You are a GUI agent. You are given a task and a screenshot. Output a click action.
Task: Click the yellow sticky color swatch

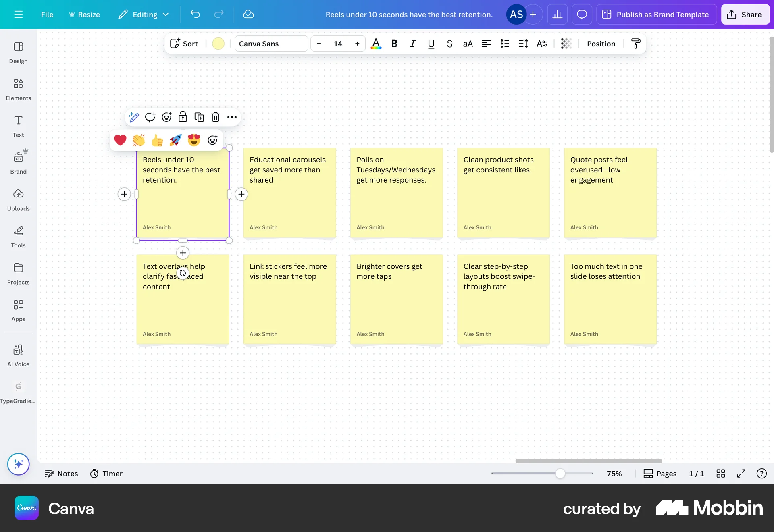218,44
